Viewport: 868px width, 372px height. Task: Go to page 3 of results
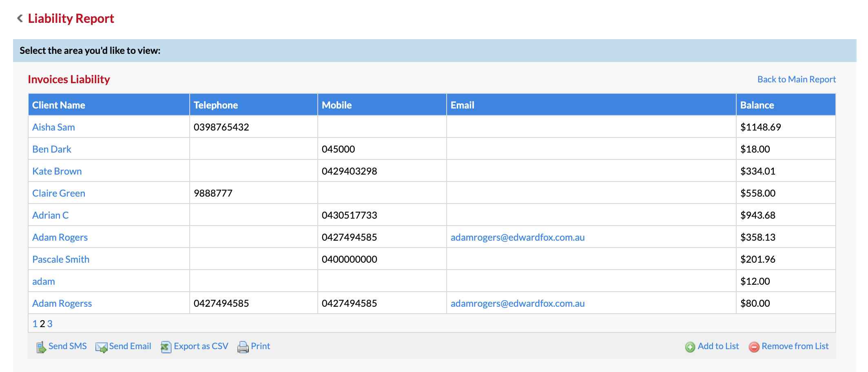coord(50,324)
